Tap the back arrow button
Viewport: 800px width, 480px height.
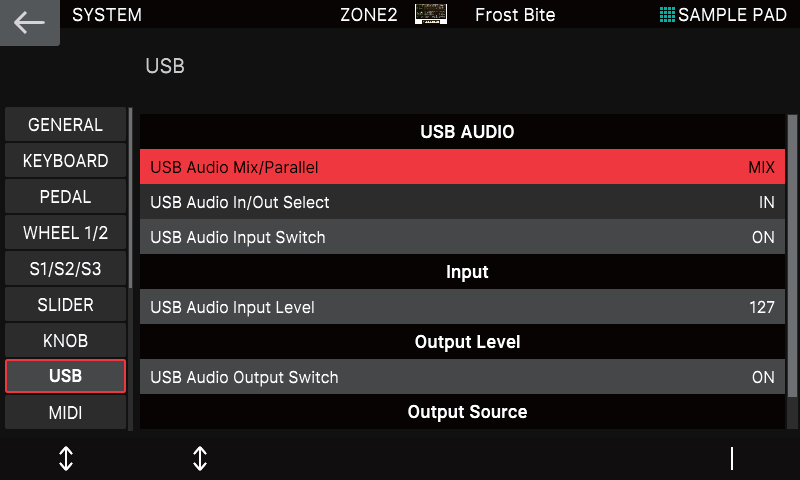tap(29, 23)
